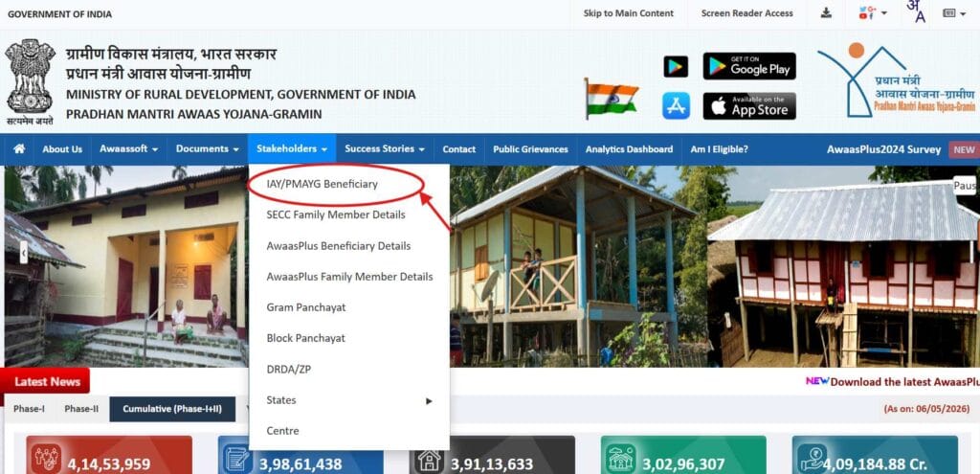This screenshot has height=474, width=980.
Task: Pause the banner slideshow
Action: point(967,186)
